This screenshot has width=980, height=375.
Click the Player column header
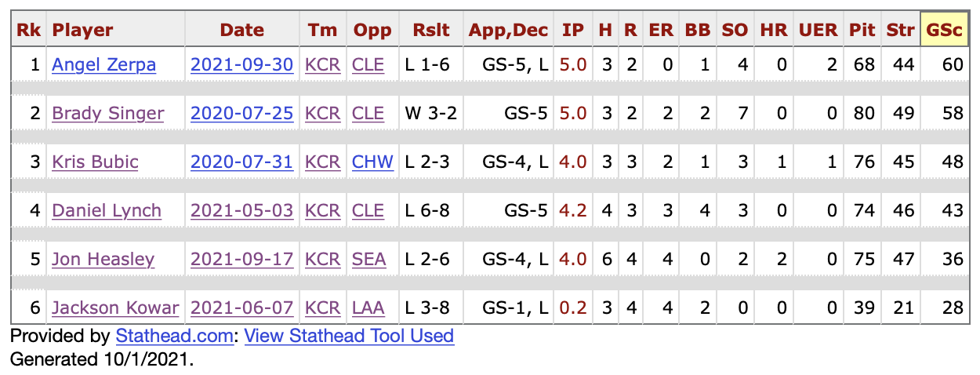point(82,30)
